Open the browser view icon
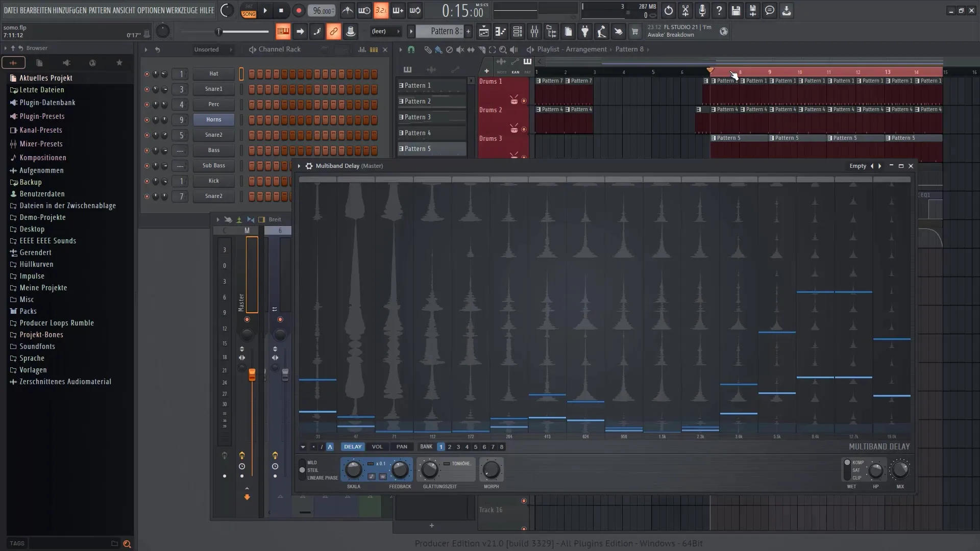This screenshot has height=551, width=980. tap(551, 32)
